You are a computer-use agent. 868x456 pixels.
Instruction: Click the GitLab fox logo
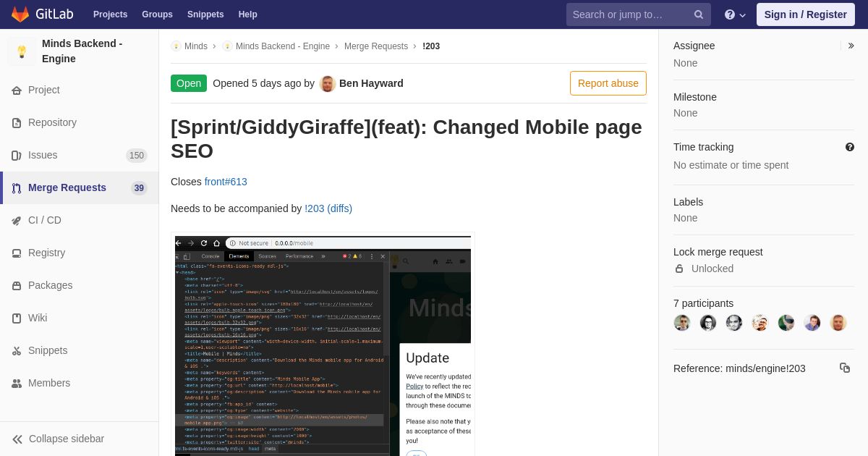[x=20, y=14]
